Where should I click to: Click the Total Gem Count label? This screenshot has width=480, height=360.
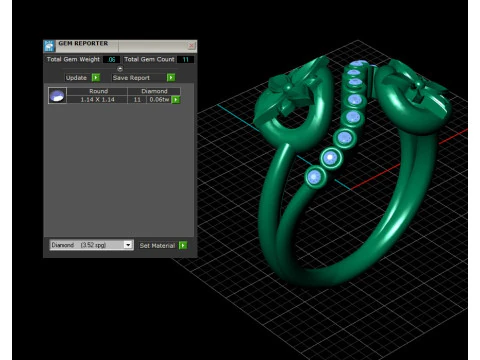click(x=149, y=59)
